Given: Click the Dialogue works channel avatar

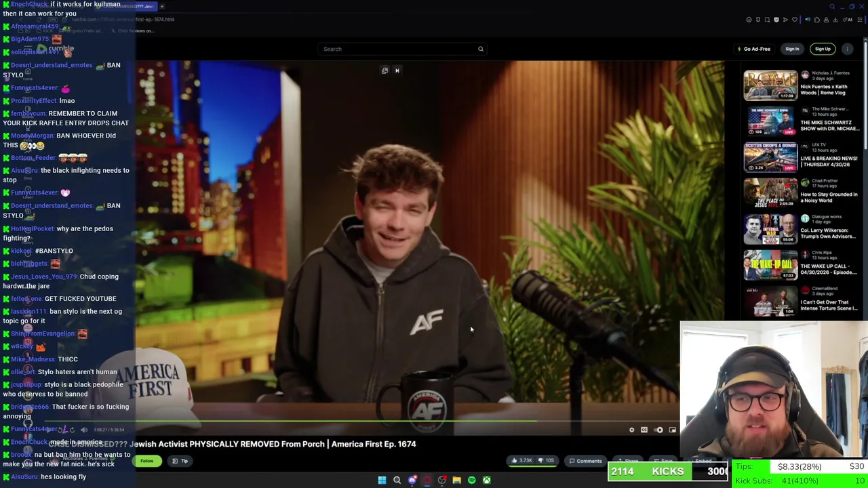Looking at the screenshot, I should click(805, 218).
